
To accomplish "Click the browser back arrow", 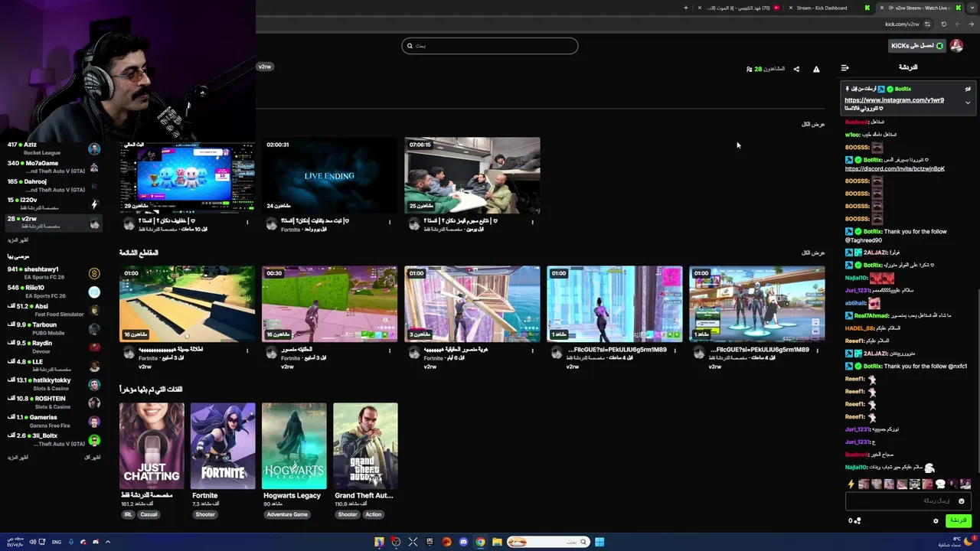I will coord(971,24).
